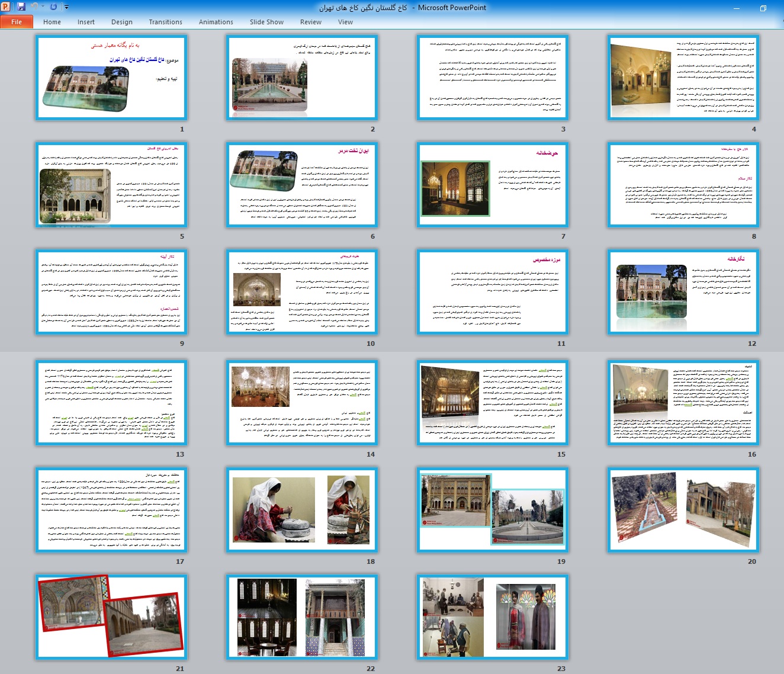Select slide 1 title thumbnail
The width and height of the screenshot is (784, 674).
tap(111, 78)
